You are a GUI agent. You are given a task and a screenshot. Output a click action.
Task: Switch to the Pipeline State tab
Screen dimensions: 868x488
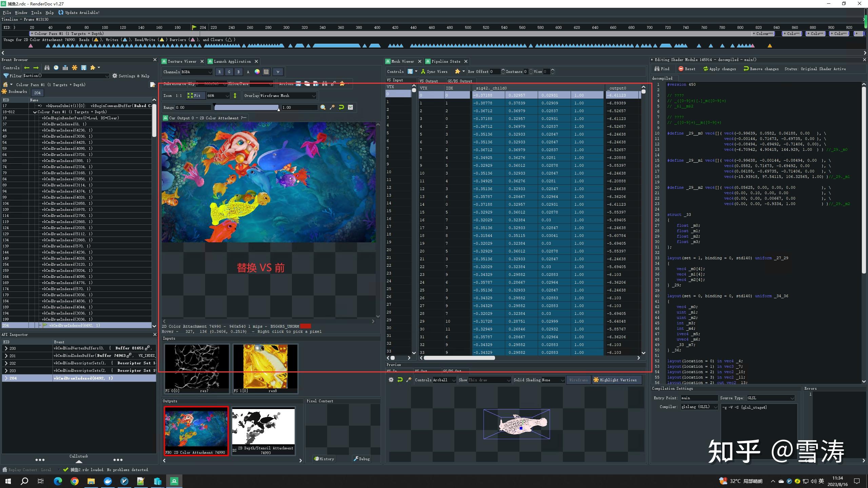tap(446, 61)
